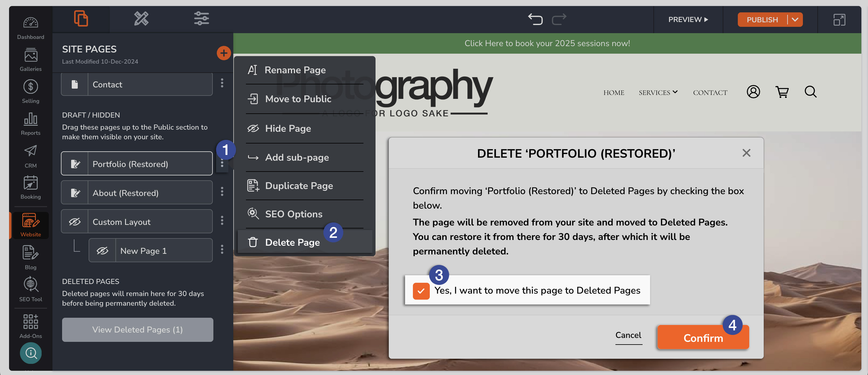Choose Duplicate Page
The width and height of the screenshot is (868, 375).
click(x=305, y=186)
